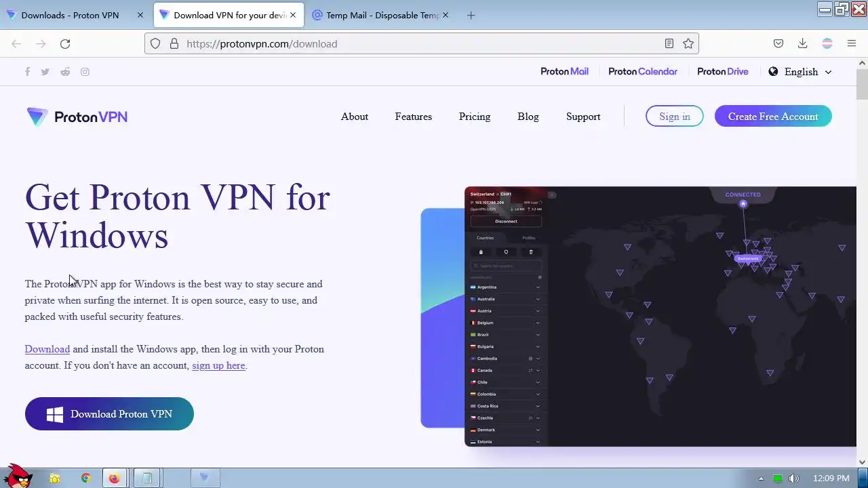Image resolution: width=868 pixels, height=488 pixels.
Task: Click the inline Download link
Action: tap(47, 349)
